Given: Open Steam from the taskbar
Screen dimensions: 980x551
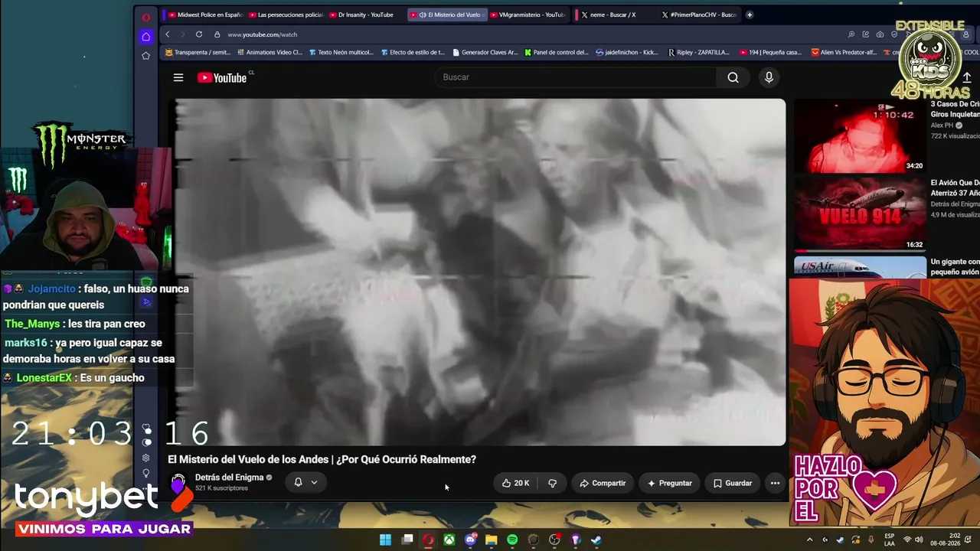Looking at the screenshot, I should [x=596, y=540].
